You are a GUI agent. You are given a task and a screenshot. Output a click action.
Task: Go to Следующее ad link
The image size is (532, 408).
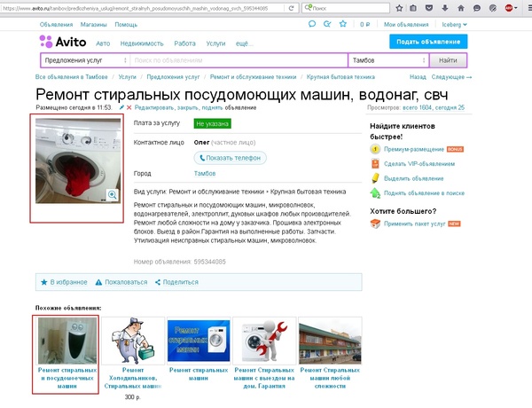[451, 77]
